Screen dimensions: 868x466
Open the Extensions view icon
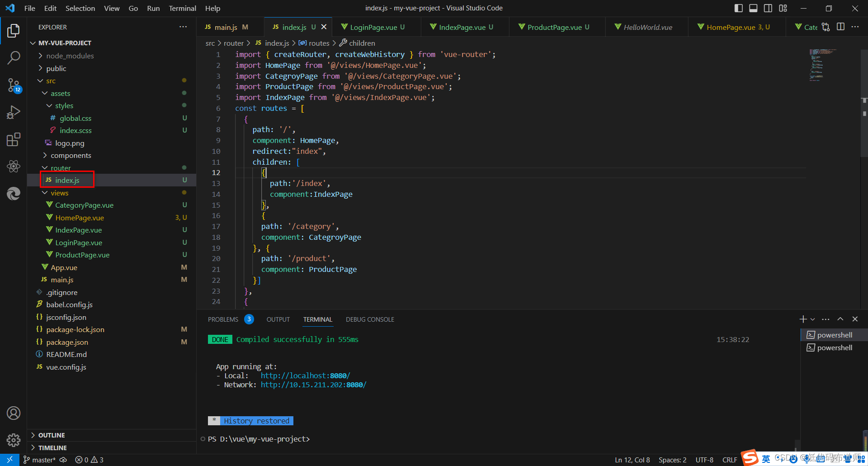(14, 139)
